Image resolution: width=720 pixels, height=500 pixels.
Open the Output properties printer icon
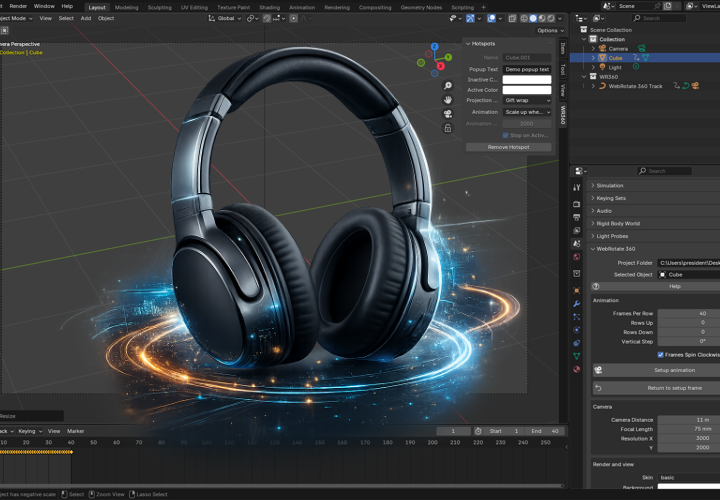point(577,217)
